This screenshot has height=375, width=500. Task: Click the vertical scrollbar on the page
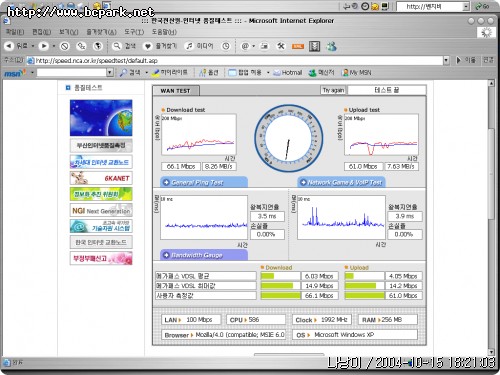tap(491, 218)
